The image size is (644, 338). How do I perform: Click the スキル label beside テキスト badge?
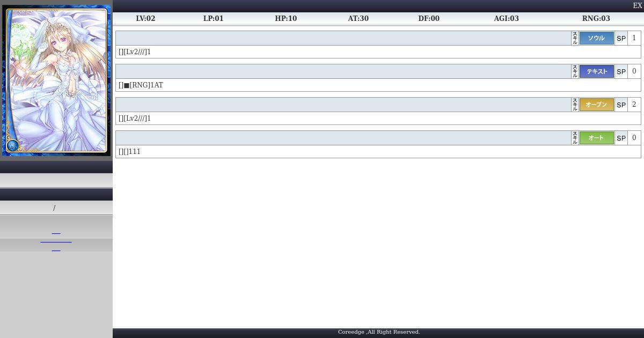click(575, 71)
